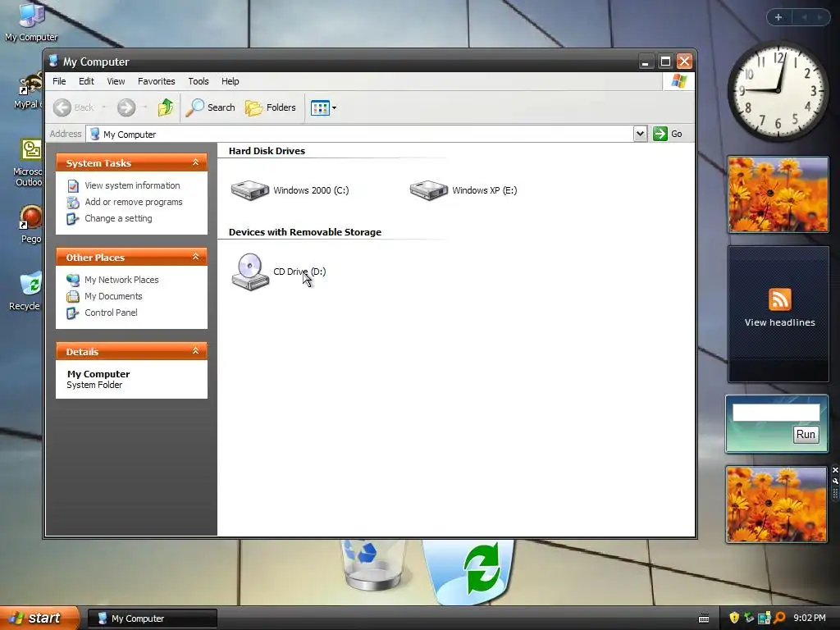
Task: Open the File menu
Action: pos(59,81)
